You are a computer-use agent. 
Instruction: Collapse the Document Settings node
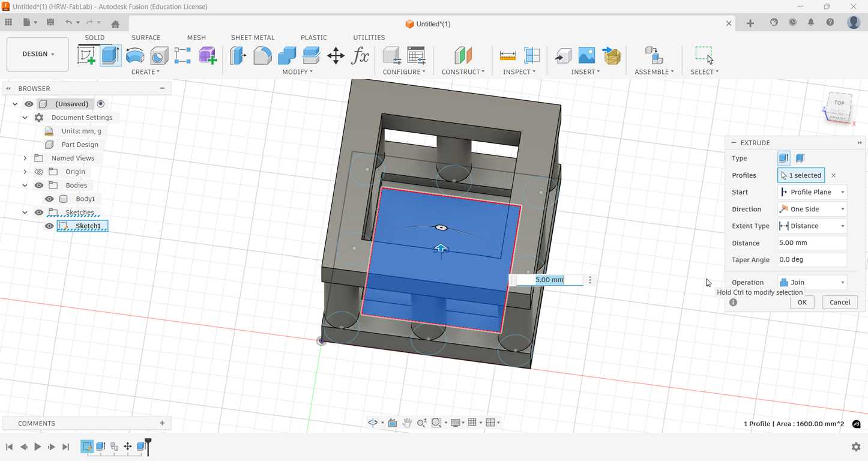pyautogui.click(x=25, y=118)
